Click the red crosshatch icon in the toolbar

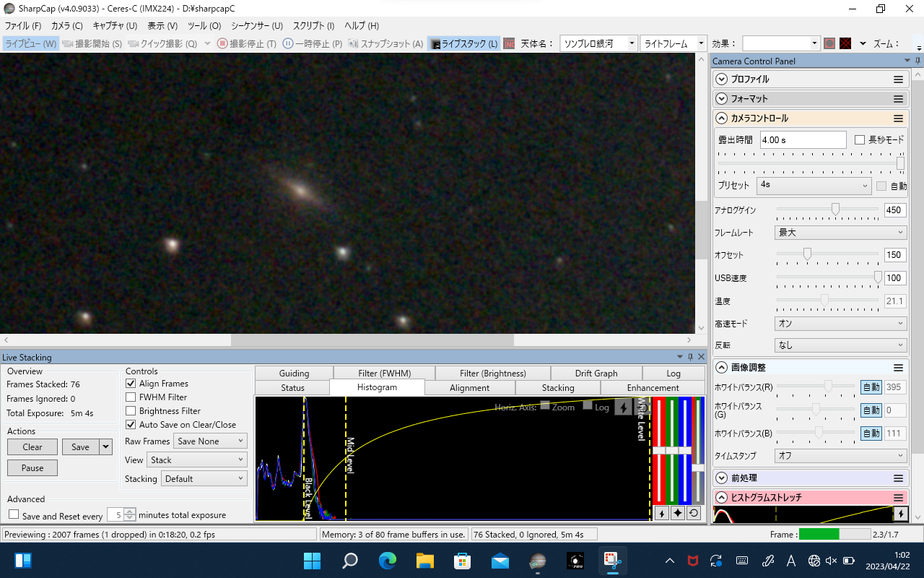click(845, 43)
